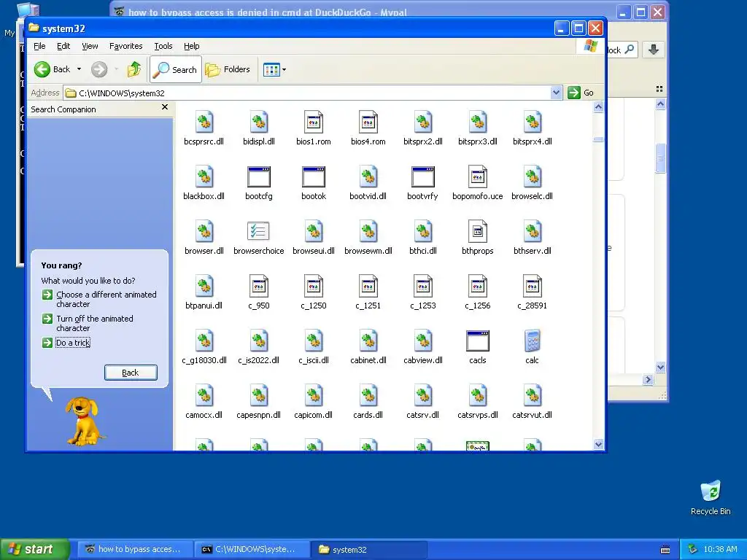The width and height of the screenshot is (747, 560).
Task: Select the browseui.dll file icon
Action: [314, 231]
